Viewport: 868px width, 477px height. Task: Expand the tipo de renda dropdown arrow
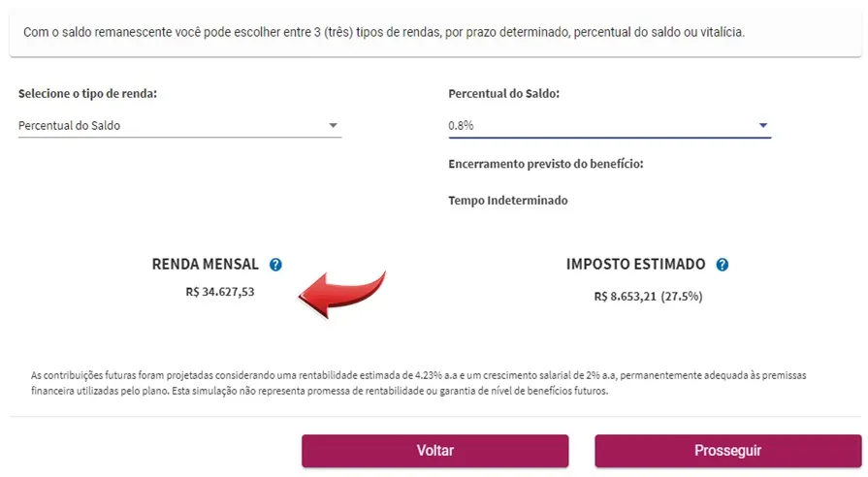coord(333,126)
